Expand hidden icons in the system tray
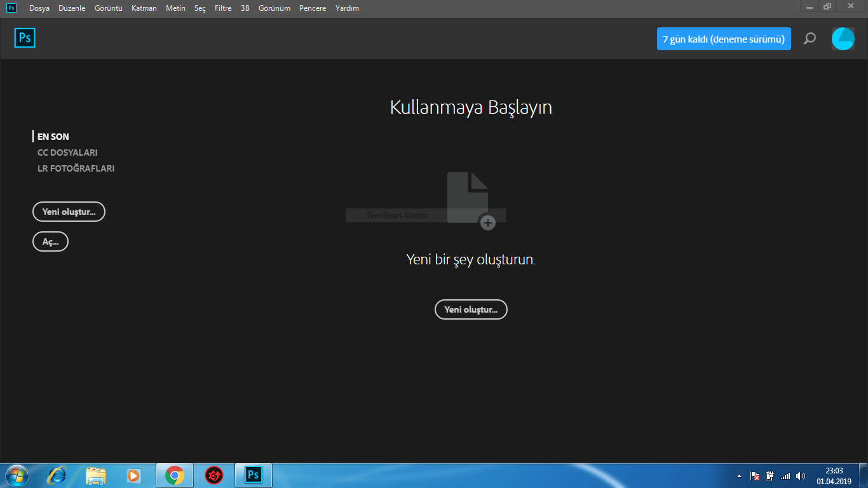This screenshot has width=868, height=488. 739,475
